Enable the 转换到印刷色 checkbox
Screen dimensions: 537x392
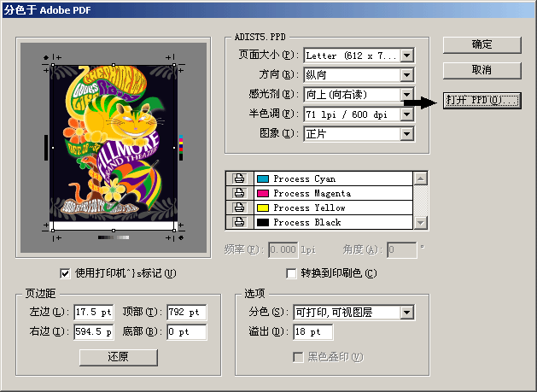point(291,273)
